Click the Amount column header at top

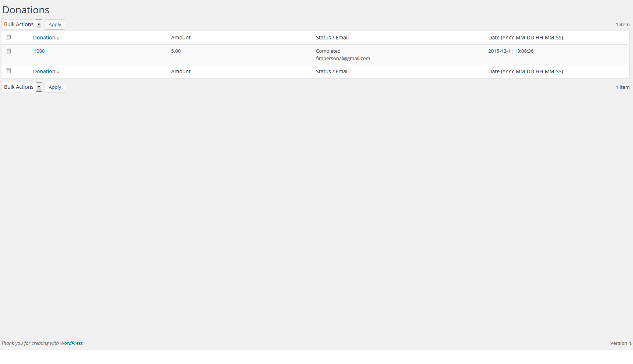tap(181, 38)
